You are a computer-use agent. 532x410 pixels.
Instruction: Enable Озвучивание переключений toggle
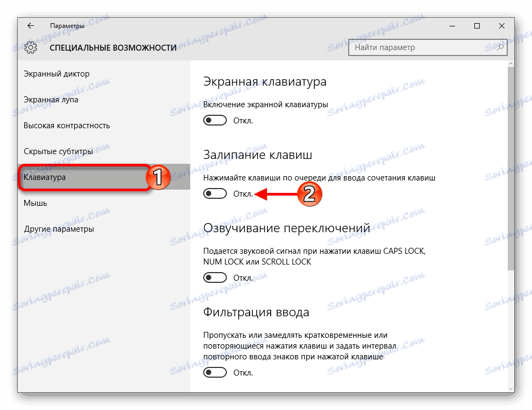click(215, 277)
